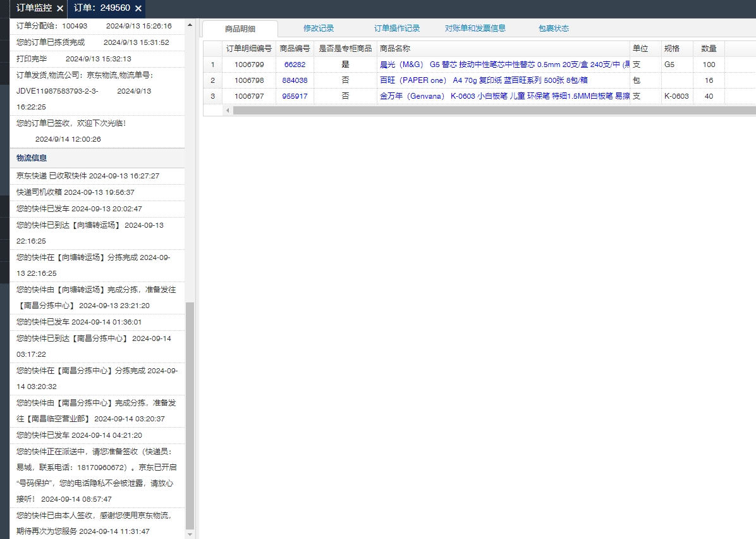Open the 订单操作记录 tab
The image size is (756, 539).
pyautogui.click(x=397, y=28)
